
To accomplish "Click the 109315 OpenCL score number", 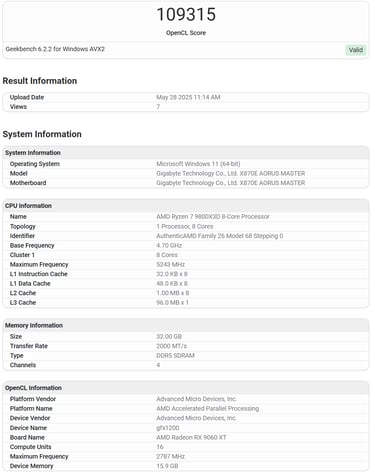I will click(x=186, y=14).
